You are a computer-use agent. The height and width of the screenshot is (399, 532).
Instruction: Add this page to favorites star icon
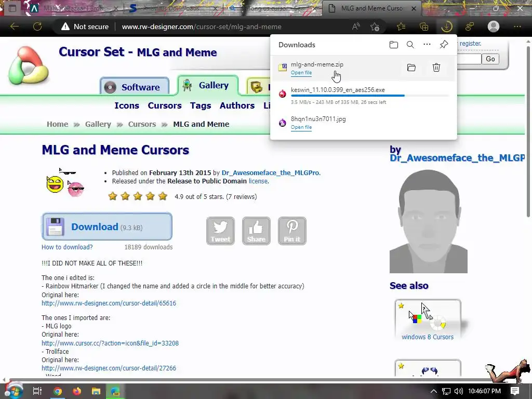pos(375,26)
